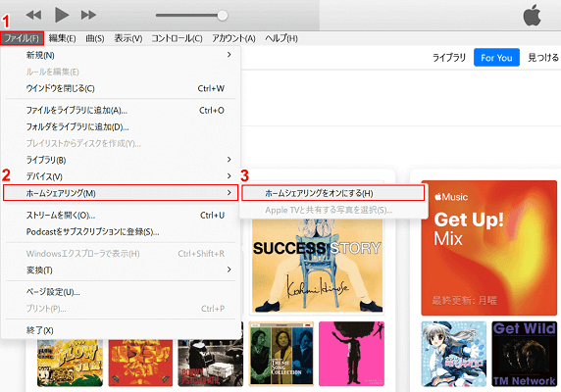Open the anime girl album thumbnail
This screenshot has width=561, height=392.
(454, 354)
